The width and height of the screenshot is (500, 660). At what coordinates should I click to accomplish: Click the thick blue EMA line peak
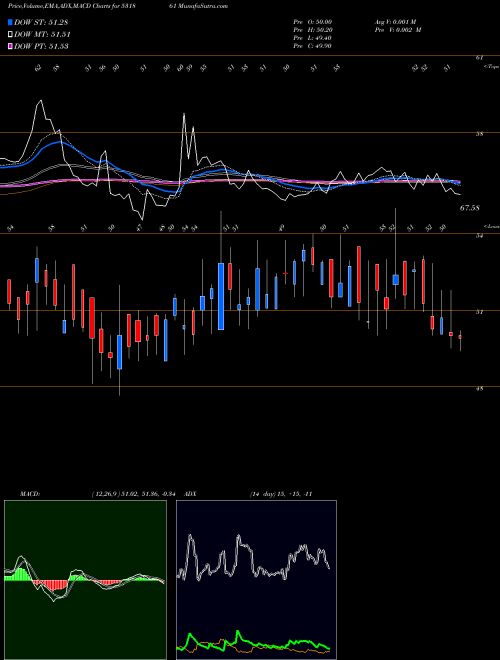pos(59,142)
